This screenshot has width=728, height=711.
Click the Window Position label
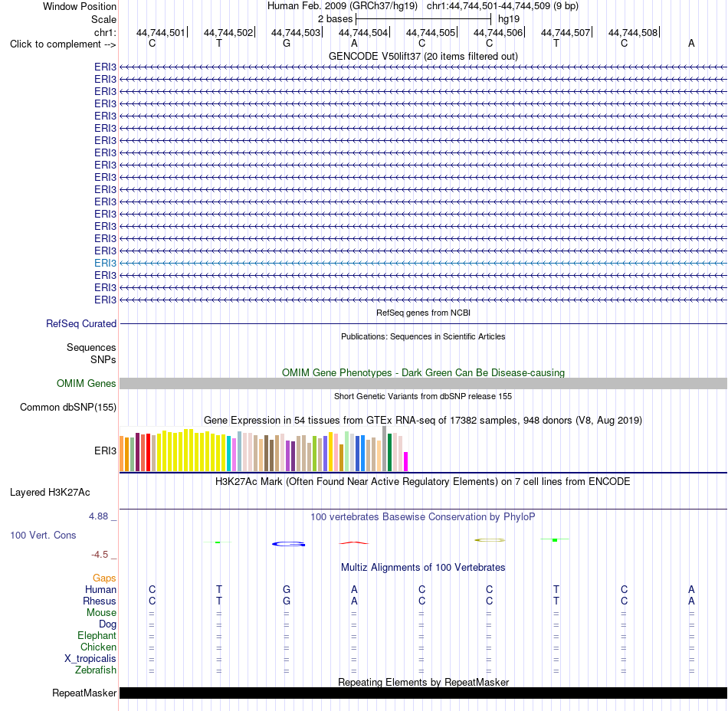[x=80, y=6]
